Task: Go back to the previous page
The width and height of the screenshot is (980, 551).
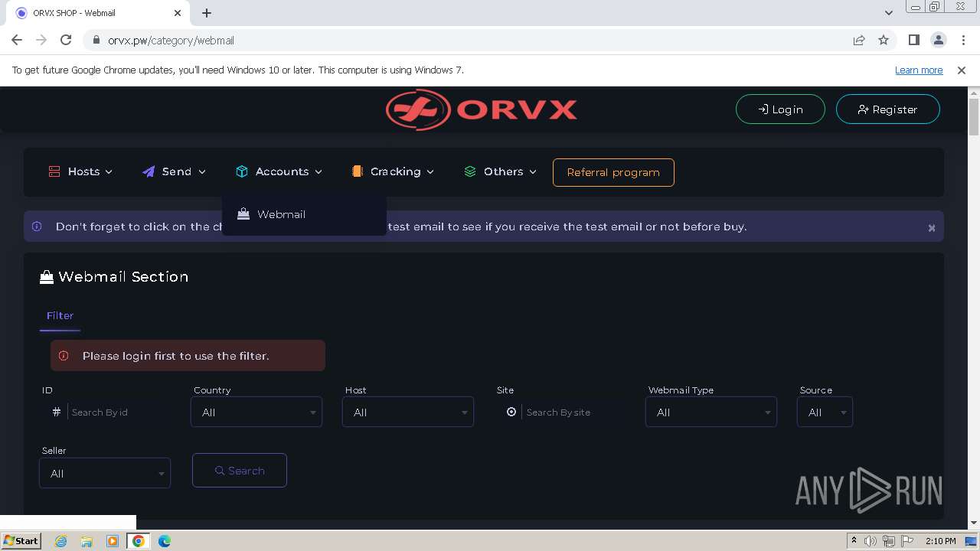Action: pos(17,40)
